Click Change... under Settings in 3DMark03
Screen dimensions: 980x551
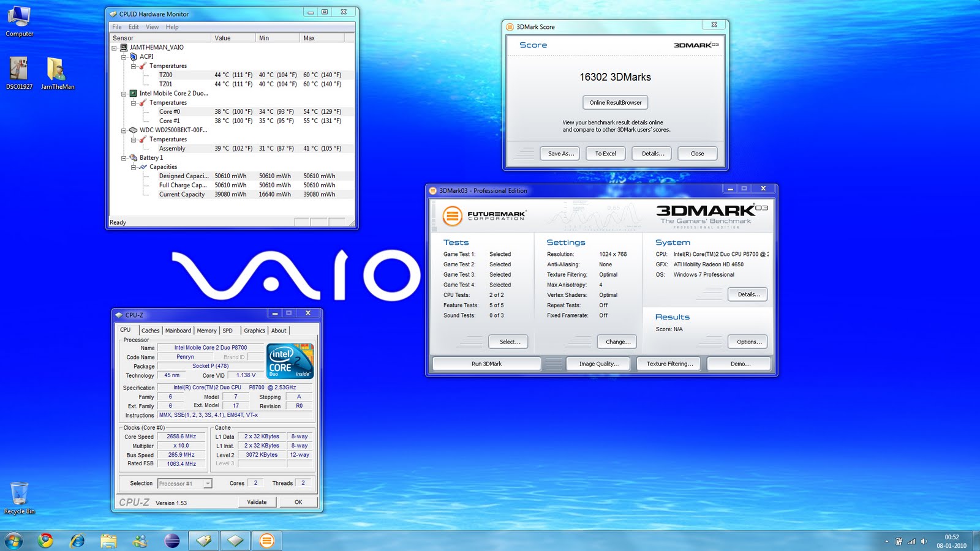coord(618,342)
